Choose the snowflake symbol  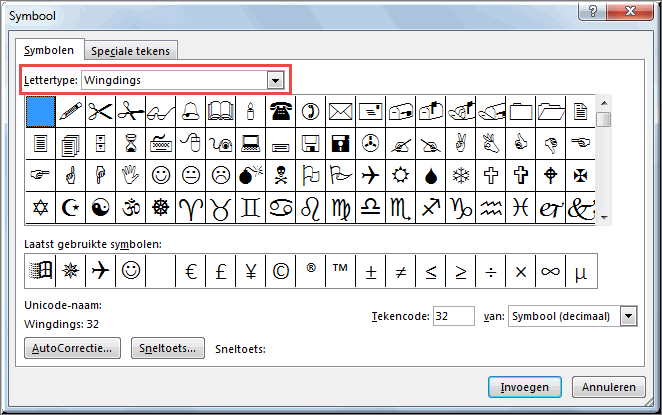pyautogui.click(x=461, y=175)
